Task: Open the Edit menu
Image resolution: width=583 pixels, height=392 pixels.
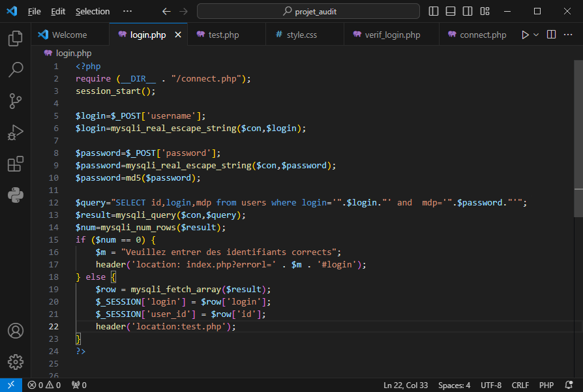Action: 58,11
